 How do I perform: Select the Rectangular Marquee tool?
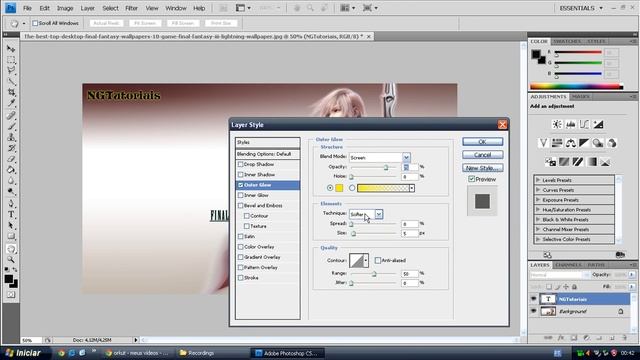pos(11,60)
